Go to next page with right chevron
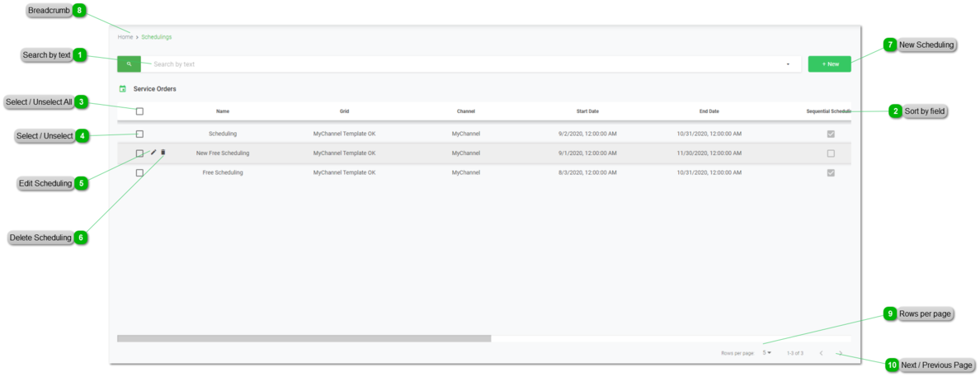 pyautogui.click(x=840, y=353)
